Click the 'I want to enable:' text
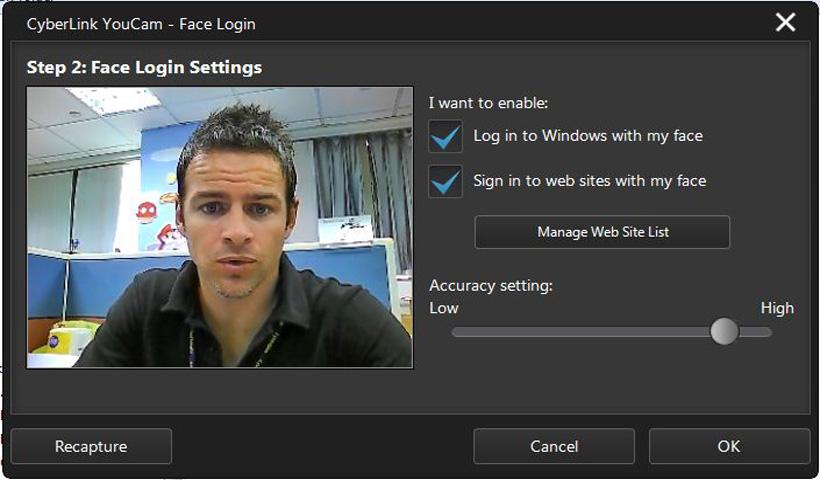Image resolution: width=820 pixels, height=480 pixels. coord(488,103)
